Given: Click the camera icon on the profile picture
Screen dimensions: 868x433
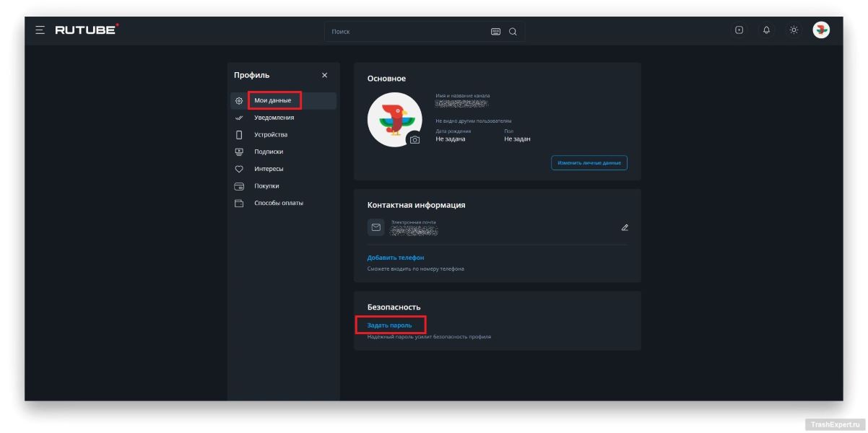Looking at the screenshot, I should click(415, 140).
